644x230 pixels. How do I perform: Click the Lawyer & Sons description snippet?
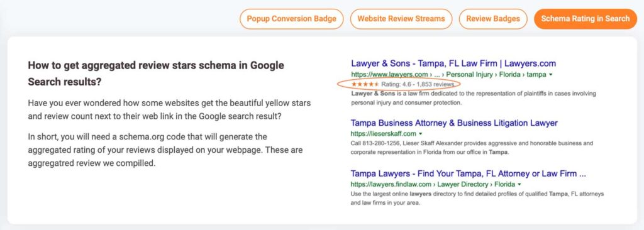pyautogui.click(x=474, y=99)
